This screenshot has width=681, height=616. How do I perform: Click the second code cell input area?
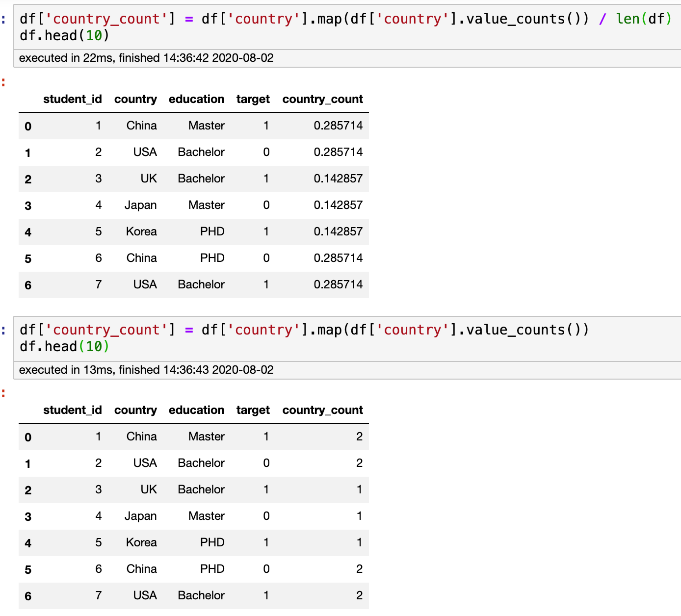pyautogui.click(x=347, y=338)
